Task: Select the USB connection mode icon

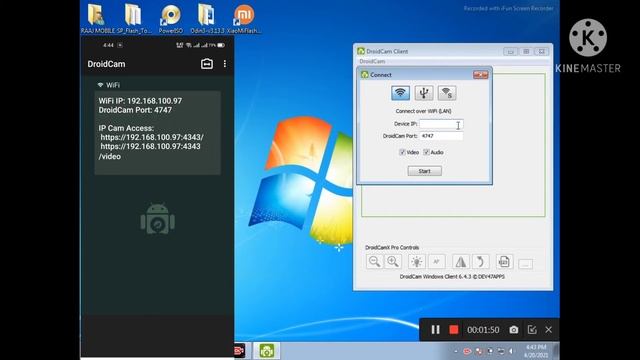Action: 424,93
